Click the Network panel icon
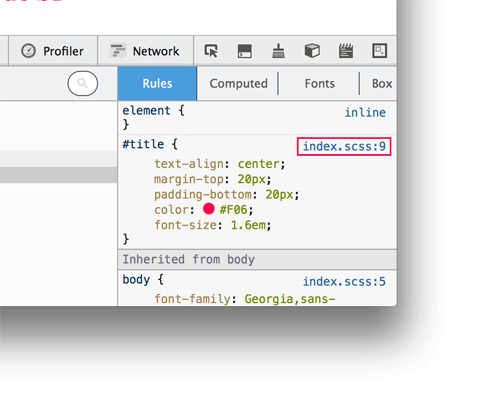500x396 pixels. click(118, 51)
